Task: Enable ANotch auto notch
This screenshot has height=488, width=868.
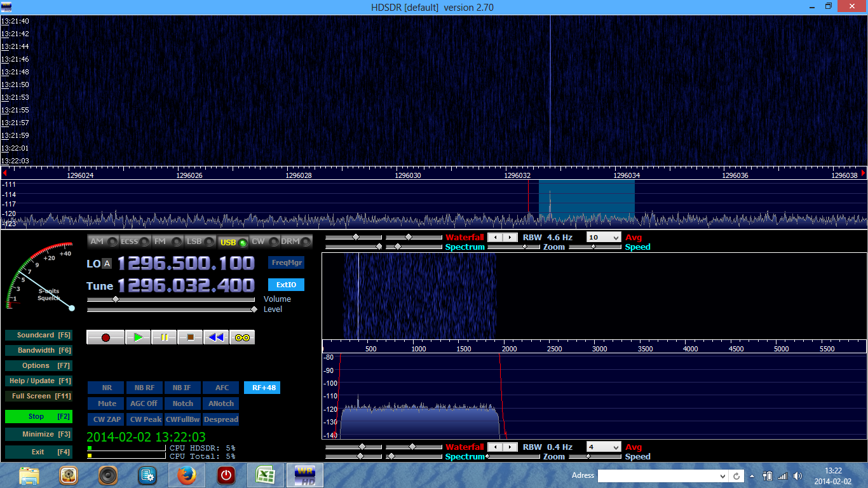Action: (x=221, y=403)
